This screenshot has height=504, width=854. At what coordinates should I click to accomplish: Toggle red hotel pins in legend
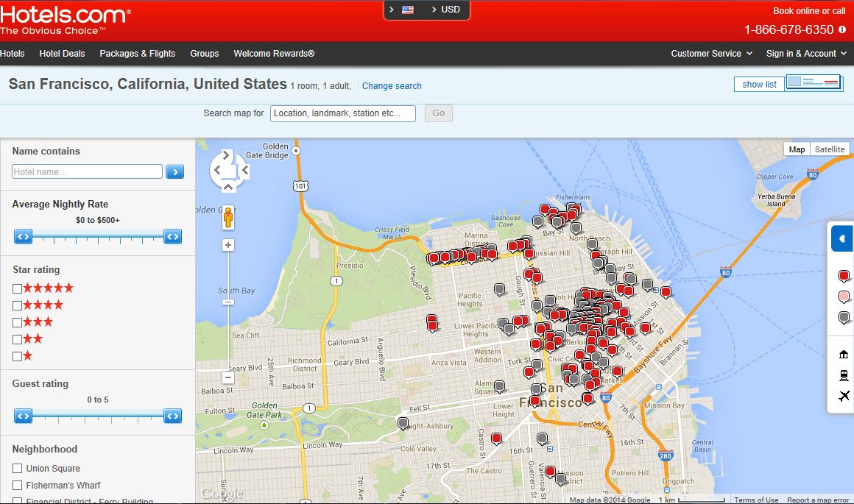click(844, 277)
